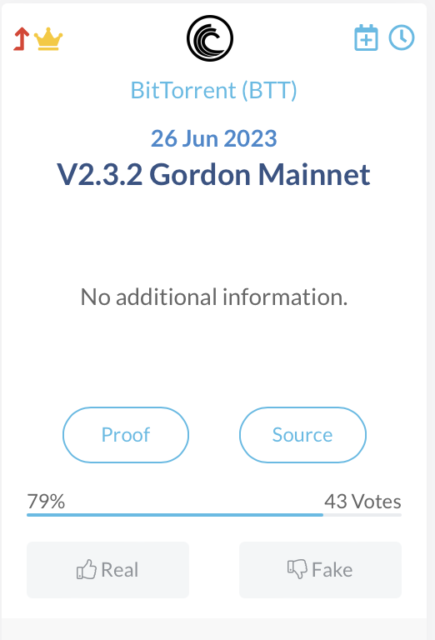Select the 26 Jun 2023 event date
The width and height of the screenshot is (435, 640).
click(x=214, y=139)
